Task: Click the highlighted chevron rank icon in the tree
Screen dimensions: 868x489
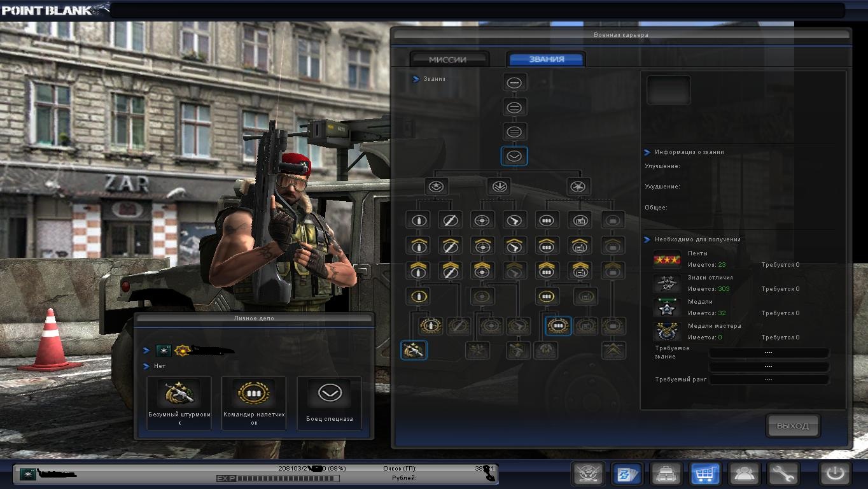Action: coord(514,156)
